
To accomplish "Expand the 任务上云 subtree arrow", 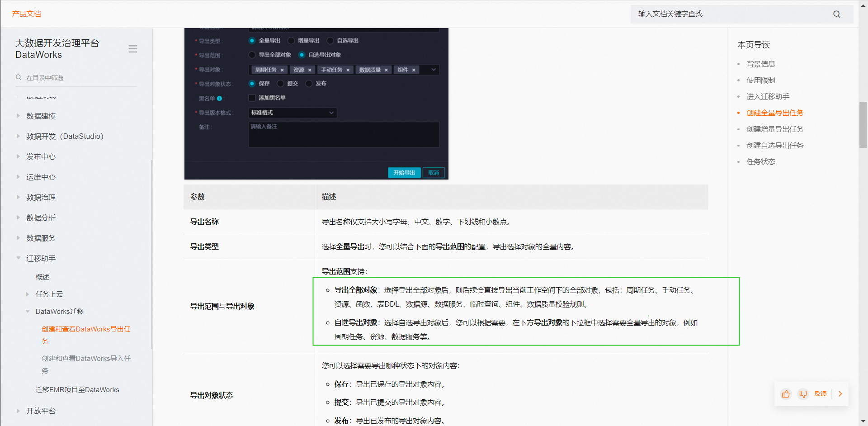I will tap(28, 294).
